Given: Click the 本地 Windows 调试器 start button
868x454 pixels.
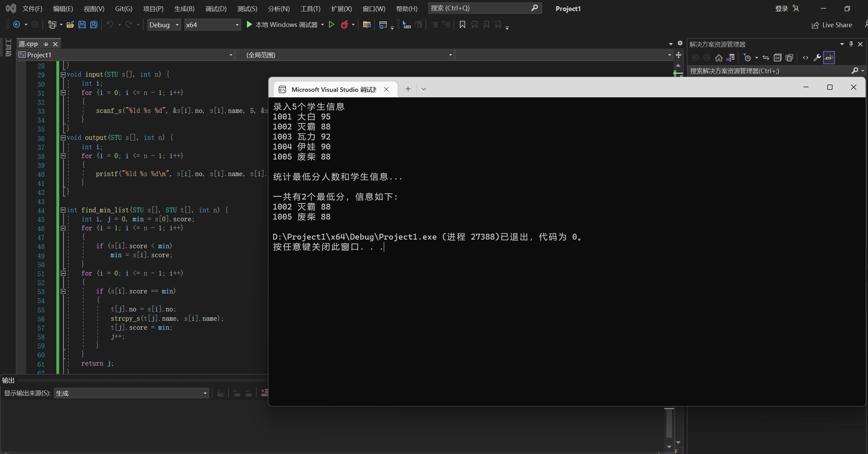Looking at the screenshot, I should pyautogui.click(x=282, y=25).
